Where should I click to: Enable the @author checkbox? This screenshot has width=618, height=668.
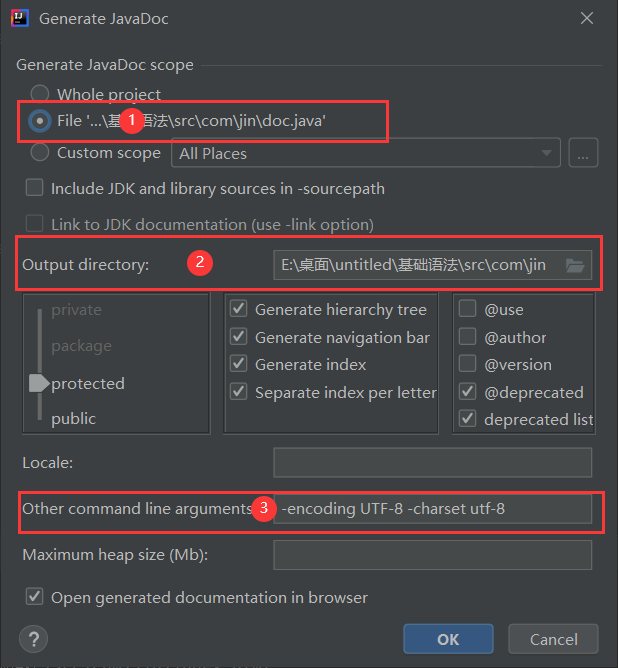pos(468,337)
